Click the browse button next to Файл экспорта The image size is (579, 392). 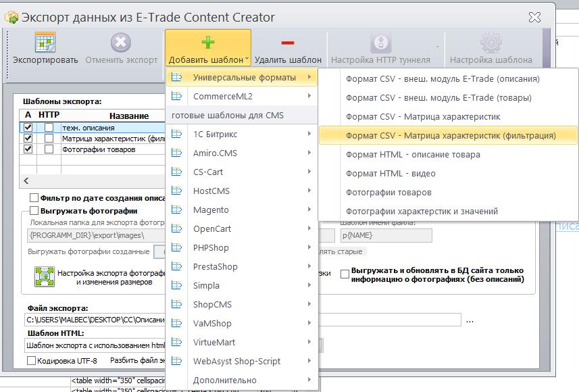470,320
